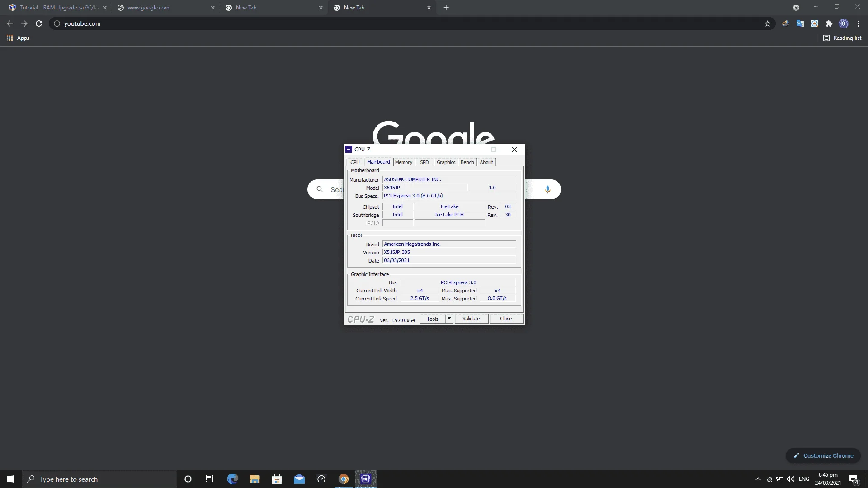Switch to the CPU tab in CPU-Z
Viewport: 868px width, 488px height.
click(x=355, y=162)
